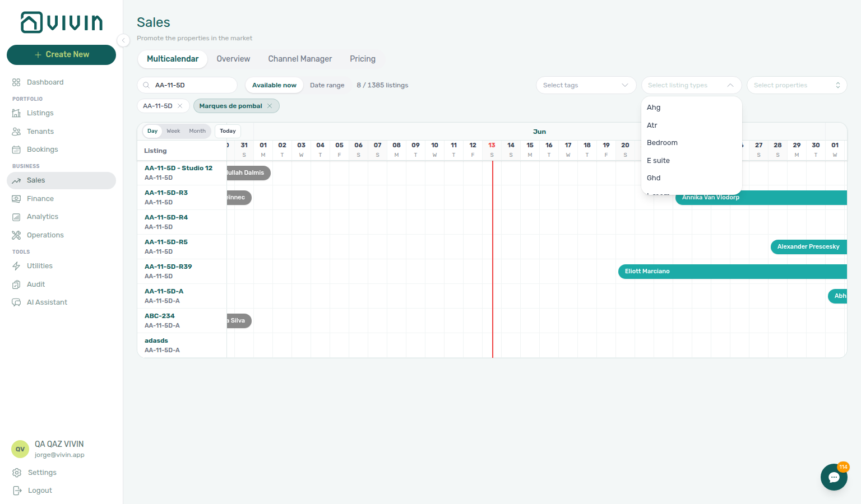This screenshot has height=504, width=861.
Task: Toggle Available now filter
Action: [274, 85]
